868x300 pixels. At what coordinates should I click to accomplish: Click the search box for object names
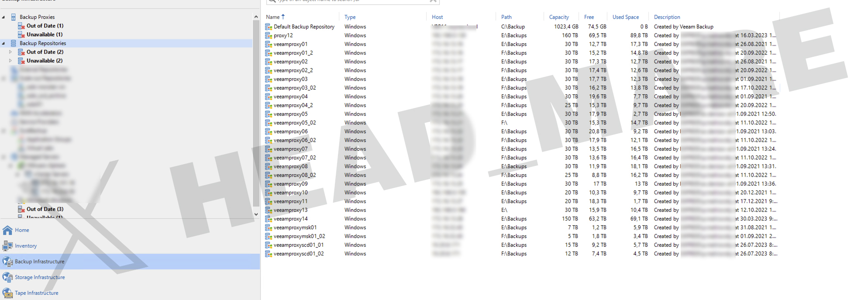pyautogui.click(x=349, y=1)
